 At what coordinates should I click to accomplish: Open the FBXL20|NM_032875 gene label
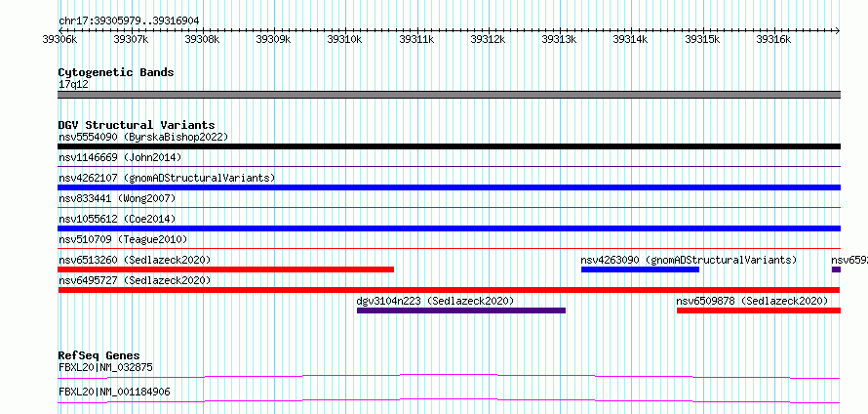coord(105,367)
